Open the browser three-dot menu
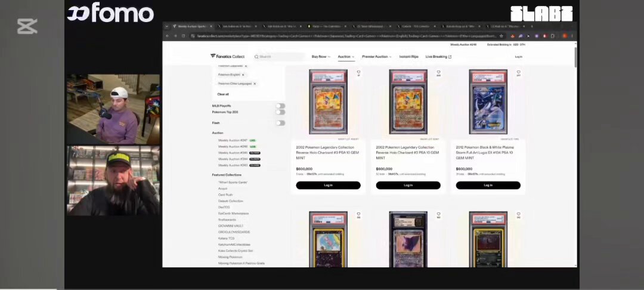This screenshot has height=290, width=644. (x=572, y=36)
